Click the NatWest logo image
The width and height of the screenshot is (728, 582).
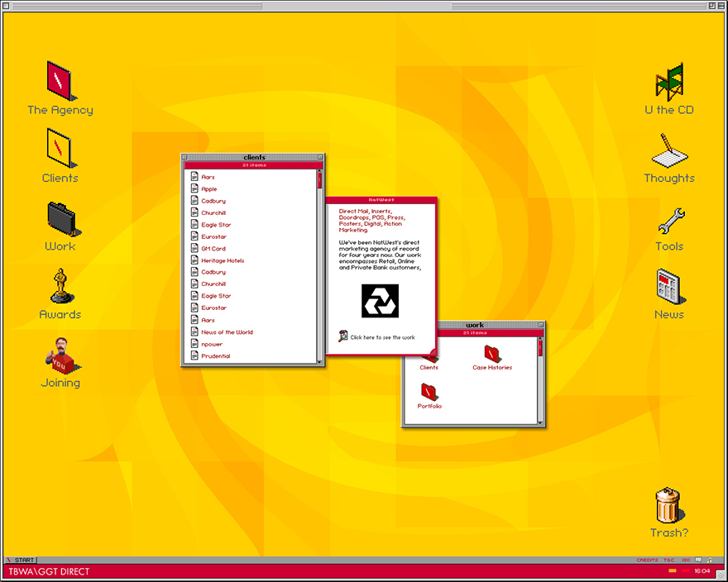click(380, 301)
